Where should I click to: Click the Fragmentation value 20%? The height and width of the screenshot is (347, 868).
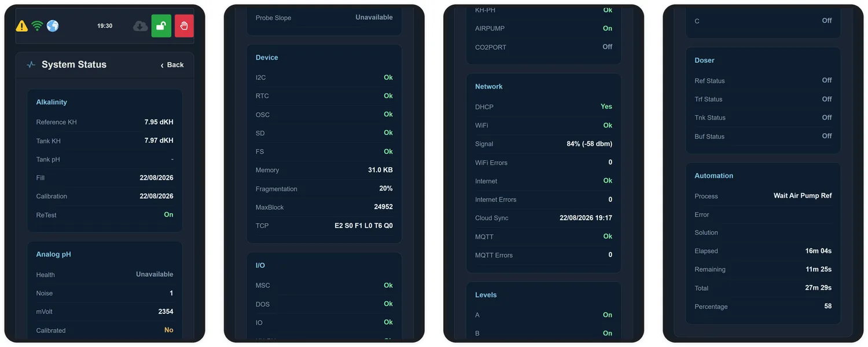click(x=386, y=189)
